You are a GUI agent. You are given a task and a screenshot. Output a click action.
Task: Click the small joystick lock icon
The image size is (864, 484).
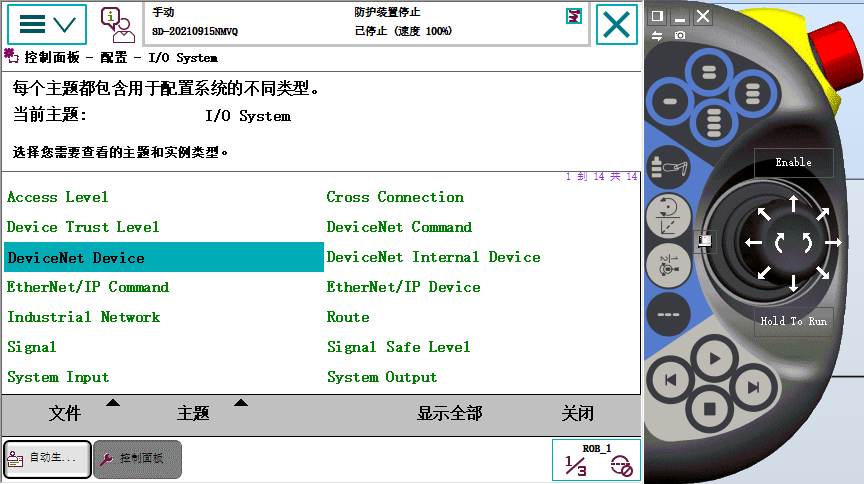tap(705, 240)
